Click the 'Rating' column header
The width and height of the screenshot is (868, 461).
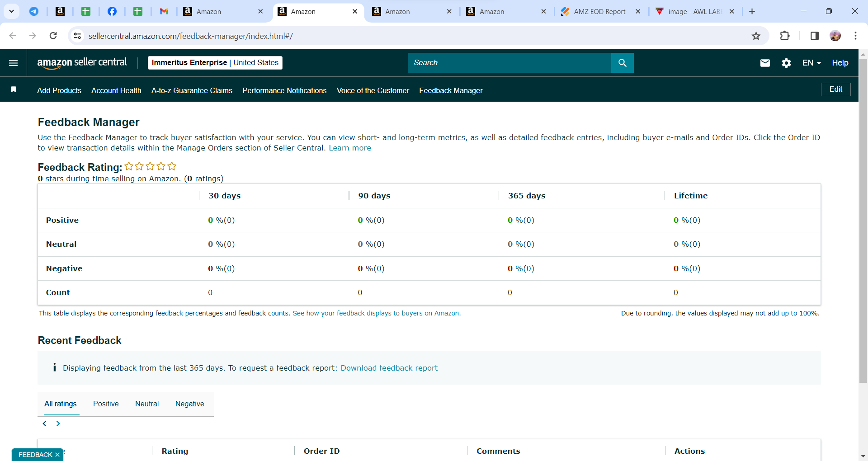[175, 451]
